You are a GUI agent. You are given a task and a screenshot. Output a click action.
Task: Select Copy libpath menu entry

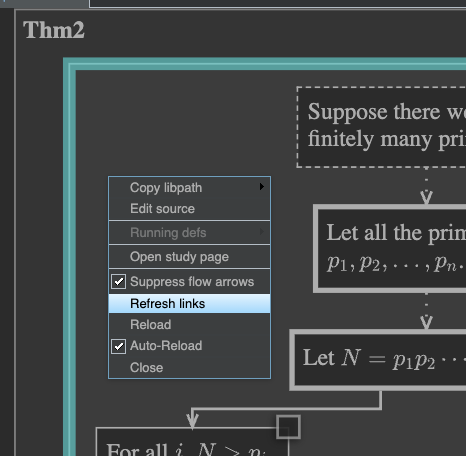189,188
